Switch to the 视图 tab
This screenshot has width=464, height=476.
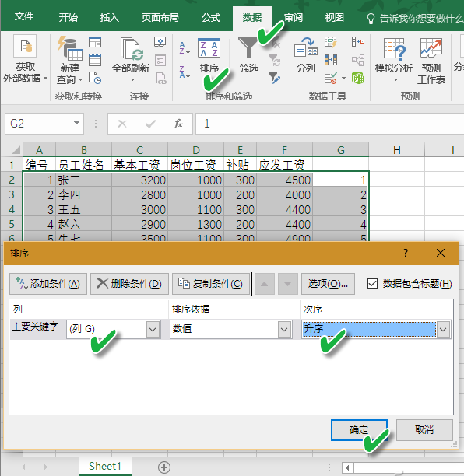[x=334, y=17]
